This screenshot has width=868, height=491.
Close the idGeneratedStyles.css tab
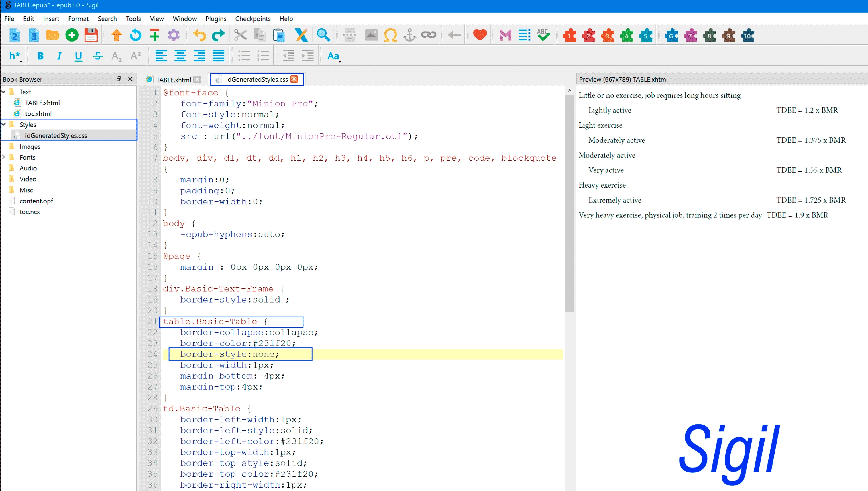click(x=294, y=79)
